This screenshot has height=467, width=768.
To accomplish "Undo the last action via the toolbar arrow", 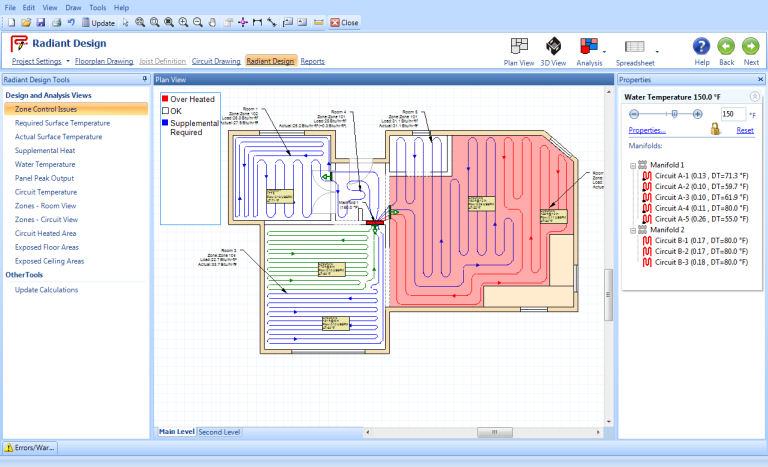I will [71, 23].
